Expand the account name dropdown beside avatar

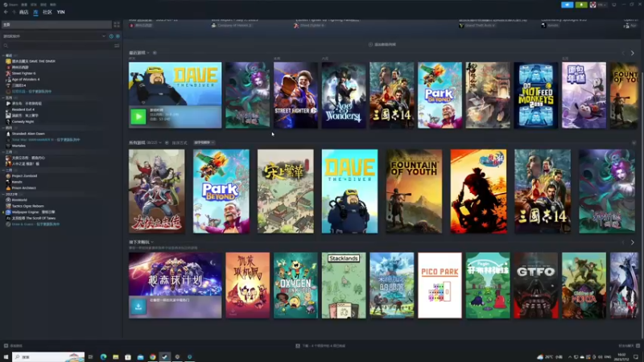[x=602, y=5]
